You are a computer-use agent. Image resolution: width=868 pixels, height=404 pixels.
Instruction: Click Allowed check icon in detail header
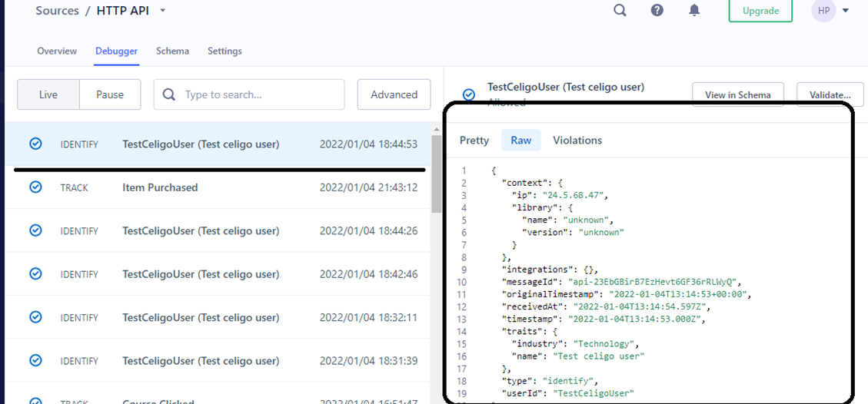[x=469, y=94]
